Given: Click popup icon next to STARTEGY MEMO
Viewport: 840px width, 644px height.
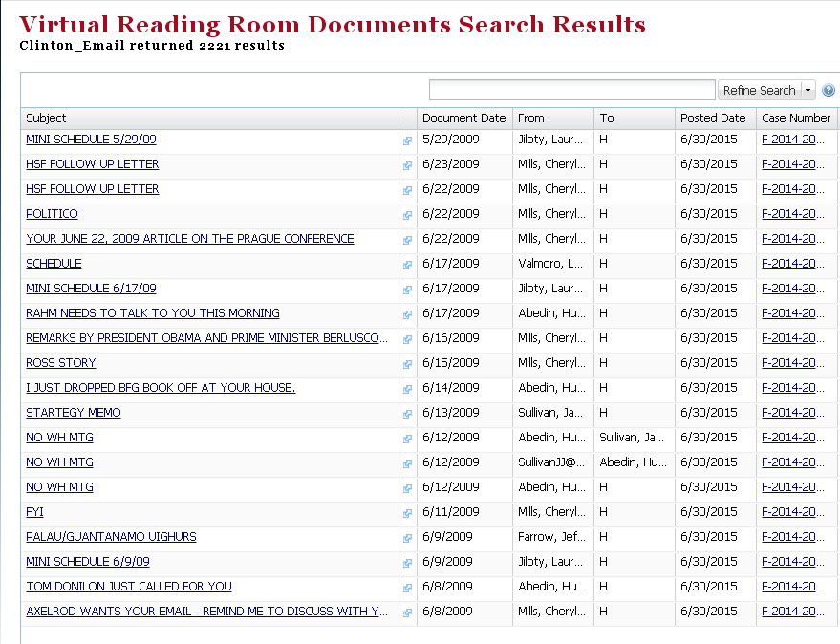Looking at the screenshot, I should tap(407, 414).
